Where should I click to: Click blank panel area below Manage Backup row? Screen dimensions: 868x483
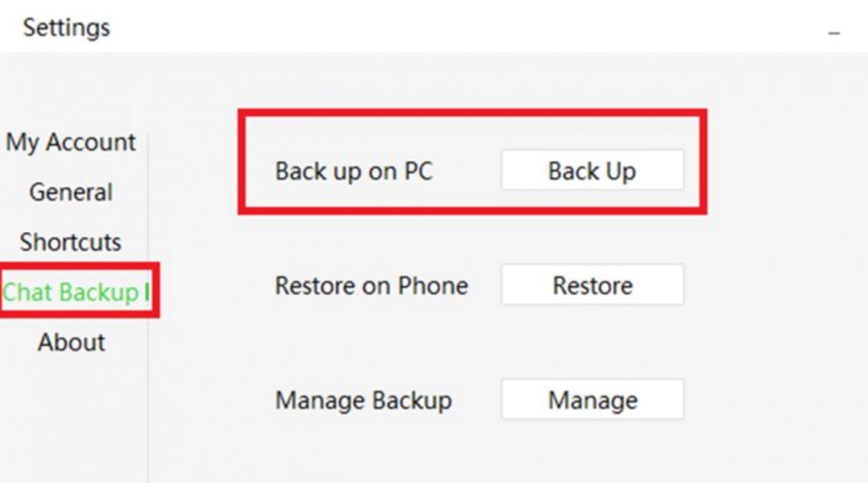458,454
